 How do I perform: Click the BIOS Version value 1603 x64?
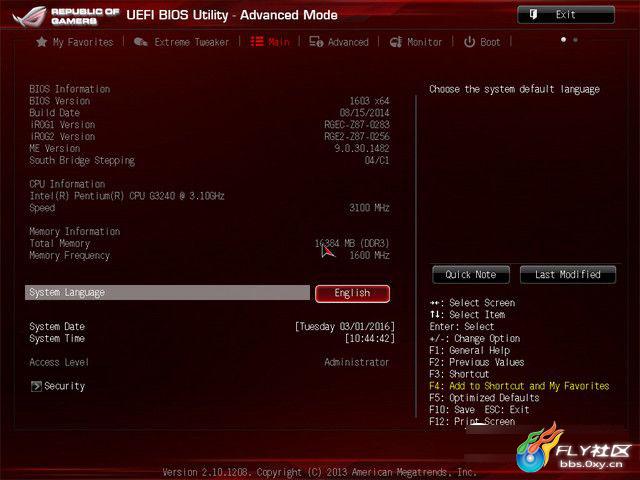pos(369,101)
